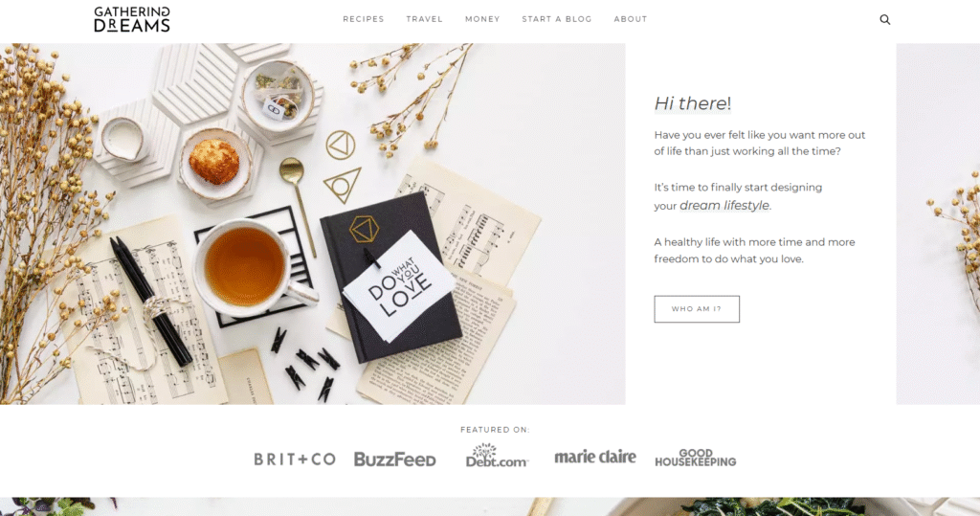Follow the dream lifestyle link
Viewport: 980px width, 516px height.
(x=724, y=205)
